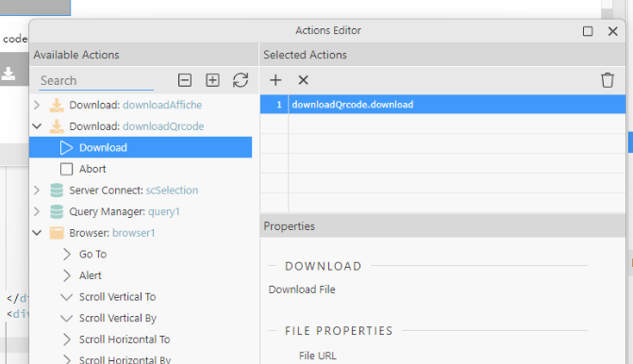Click the Available Actions header
The image size is (633, 364).
(x=143, y=55)
